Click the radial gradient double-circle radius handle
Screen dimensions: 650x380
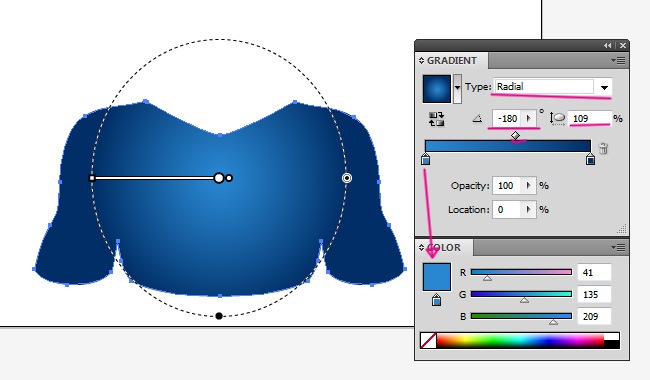[x=347, y=178]
